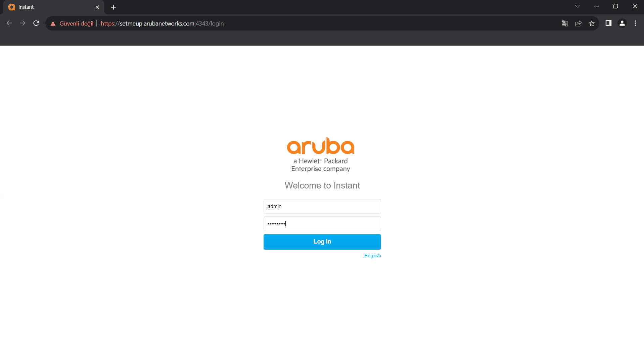Viewport: 644px width, 340px height.
Task: Bookmark this page with star icon
Action: (x=592, y=23)
